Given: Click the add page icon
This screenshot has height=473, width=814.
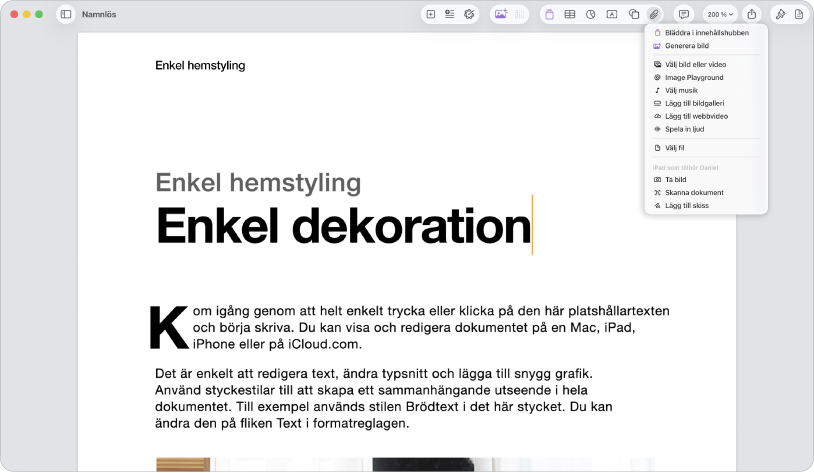Looking at the screenshot, I should (430, 15).
